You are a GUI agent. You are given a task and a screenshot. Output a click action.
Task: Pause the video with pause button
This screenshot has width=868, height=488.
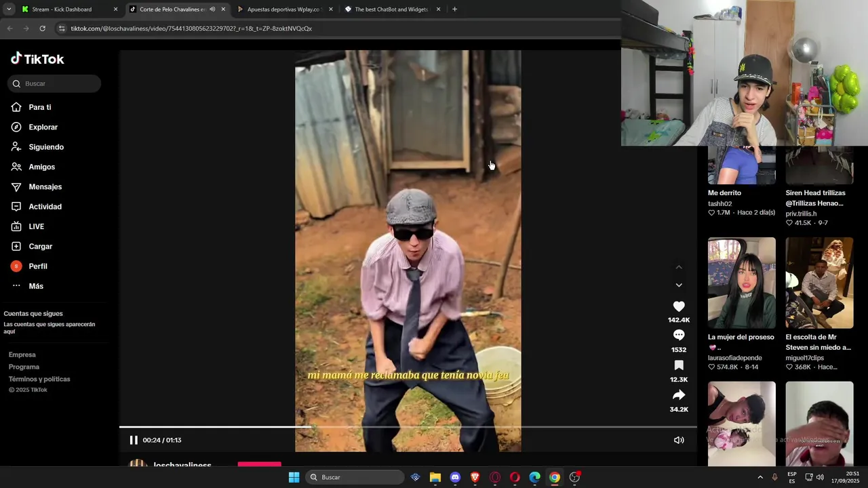point(134,440)
